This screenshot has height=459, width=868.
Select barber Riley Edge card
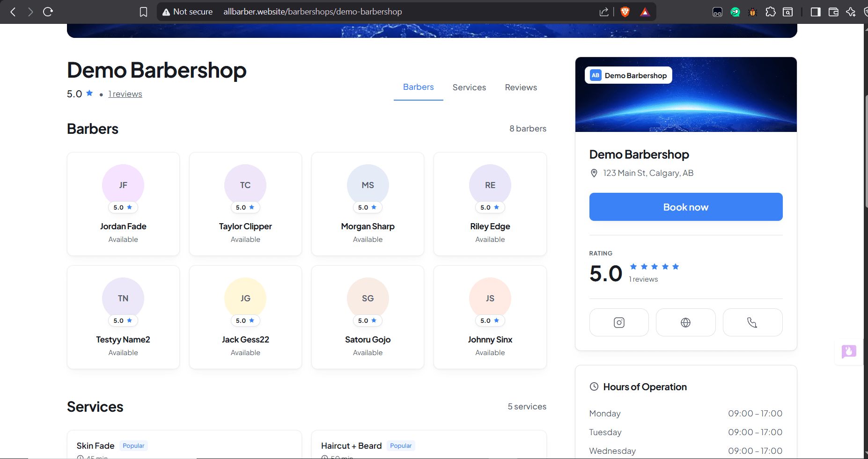tap(490, 204)
